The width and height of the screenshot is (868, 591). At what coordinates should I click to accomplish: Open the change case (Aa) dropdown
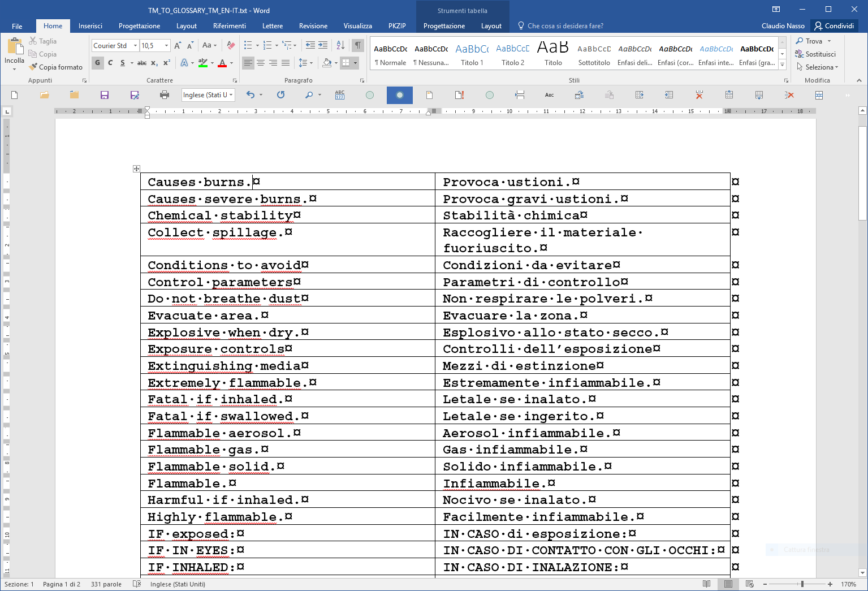[x=209, y=46]
